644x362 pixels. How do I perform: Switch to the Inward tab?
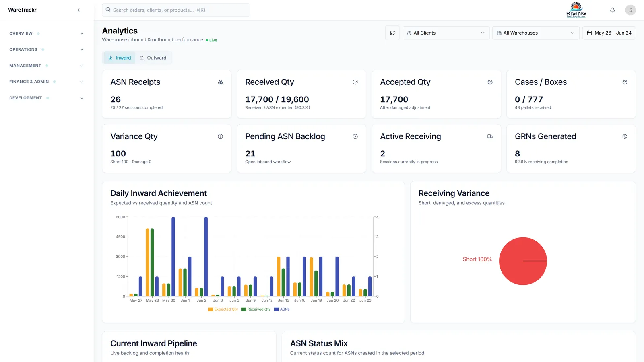(120, 58)
